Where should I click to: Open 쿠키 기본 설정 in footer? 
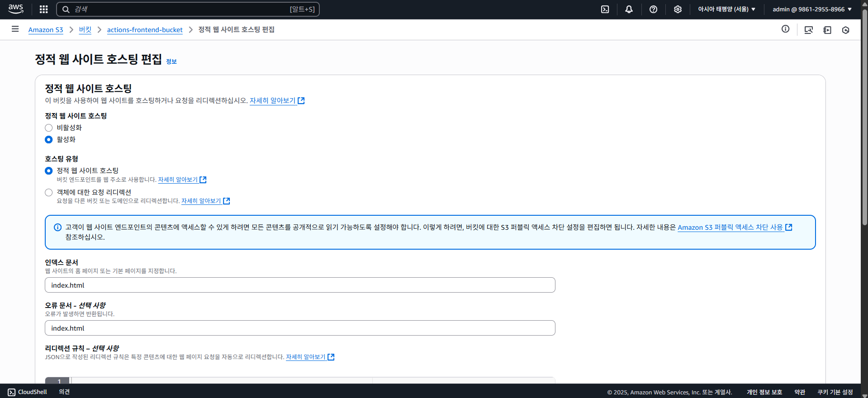click(x=835, y=392)
